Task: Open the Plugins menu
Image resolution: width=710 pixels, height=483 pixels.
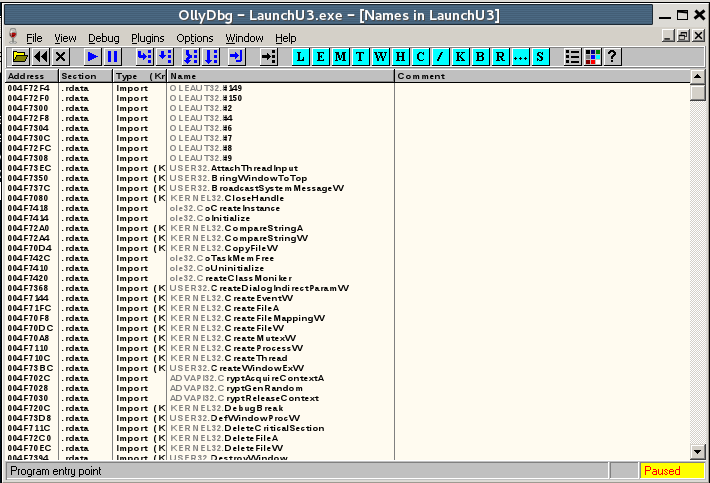Action: tap(148, 38)
